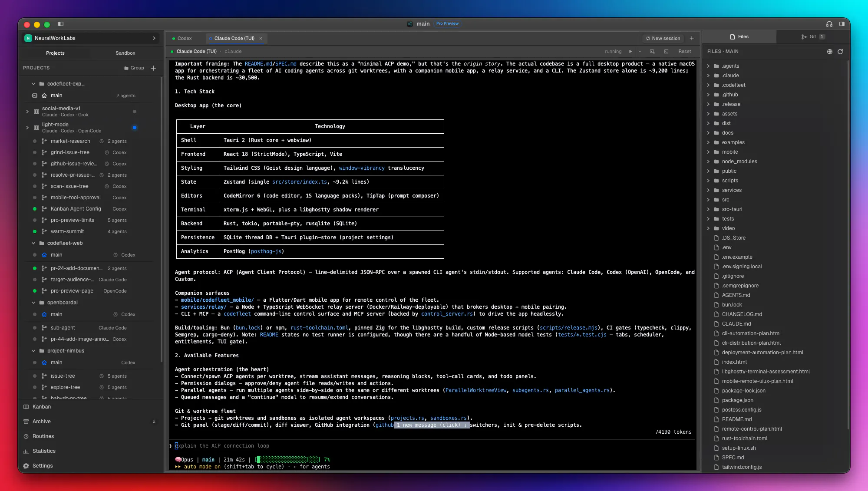Collapse the project-nimbus group
This screenshot has height=491, width=868.
33,351
